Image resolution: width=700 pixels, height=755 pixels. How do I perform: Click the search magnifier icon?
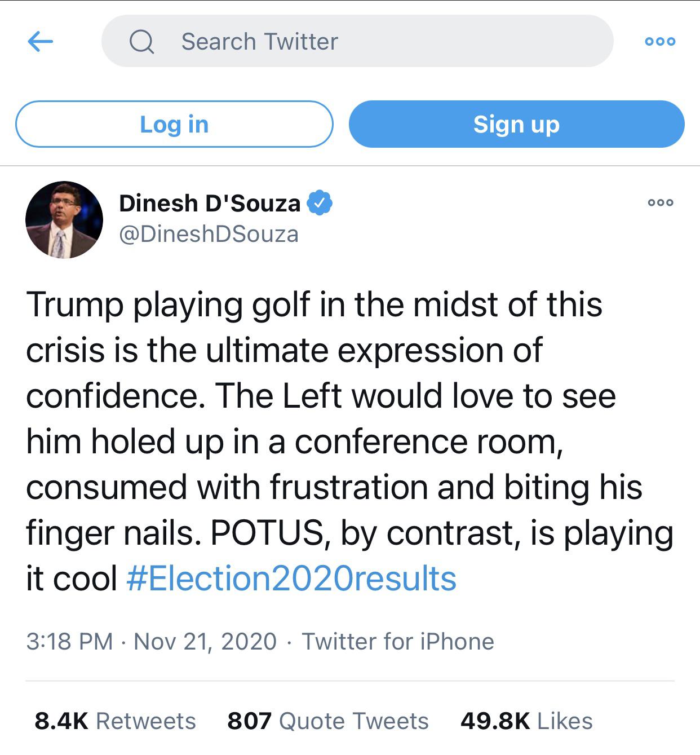(141, 42)
